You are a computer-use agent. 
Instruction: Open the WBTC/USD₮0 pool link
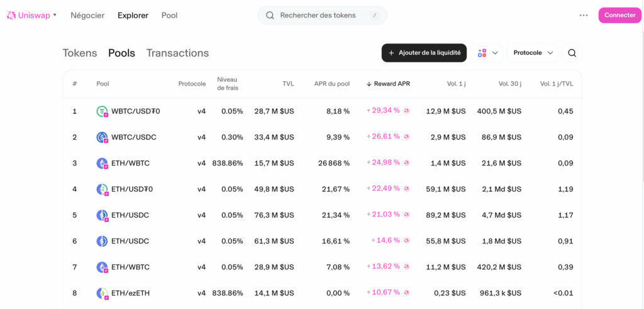136,111
